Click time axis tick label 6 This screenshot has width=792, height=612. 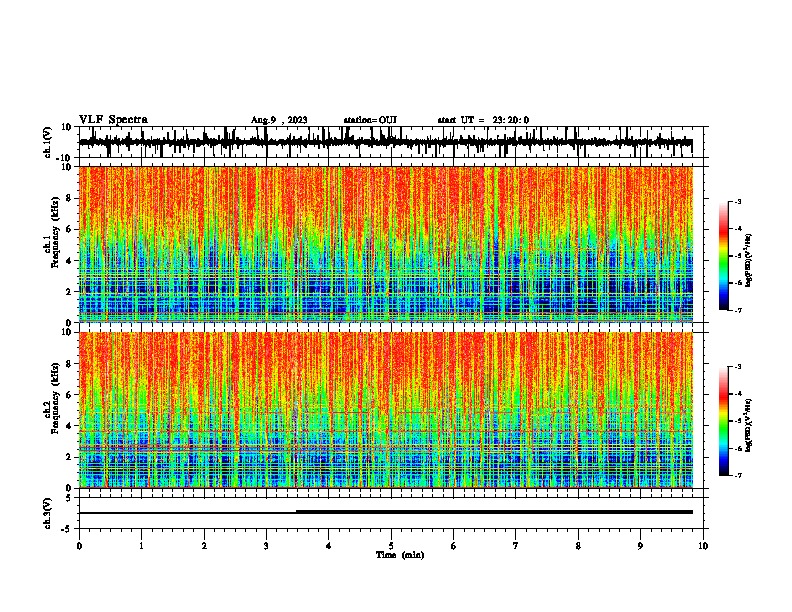[454, 546]
